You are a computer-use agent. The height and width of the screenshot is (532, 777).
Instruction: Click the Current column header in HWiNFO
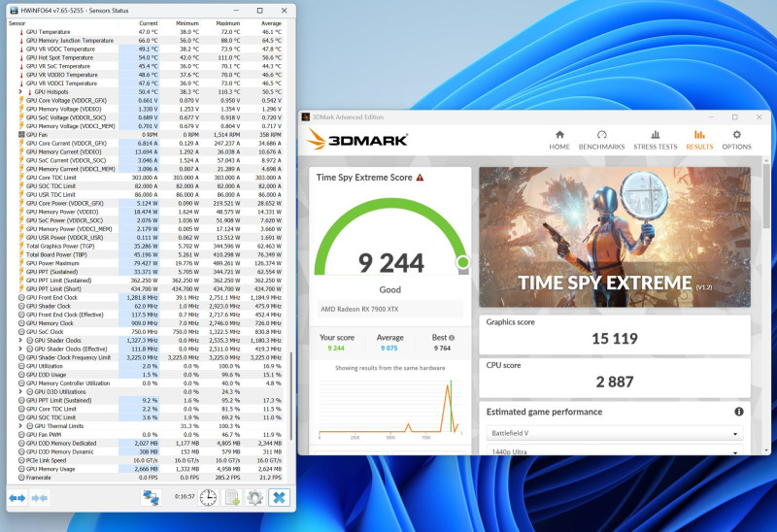click(149, 23)
